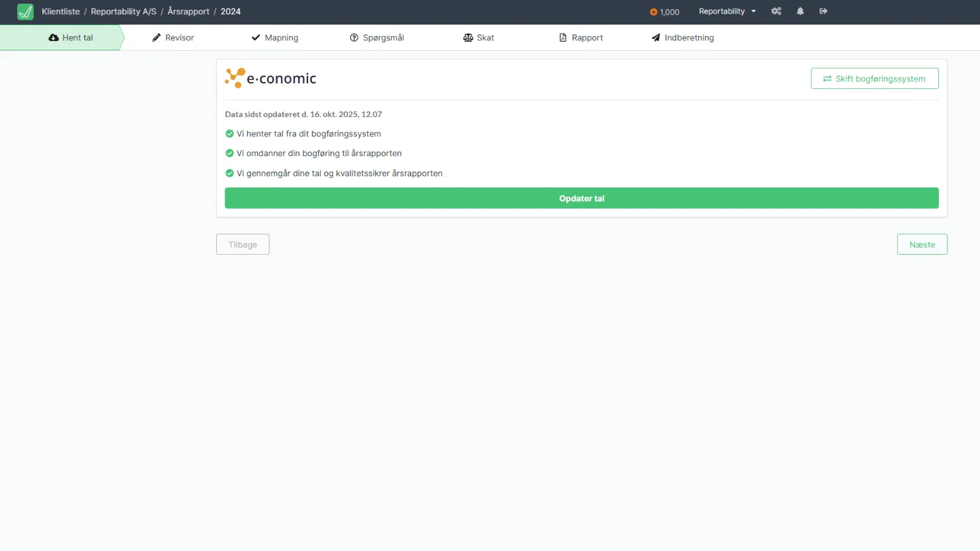Click the question mark icon beside Spørgsmål

tap(354, 37)
